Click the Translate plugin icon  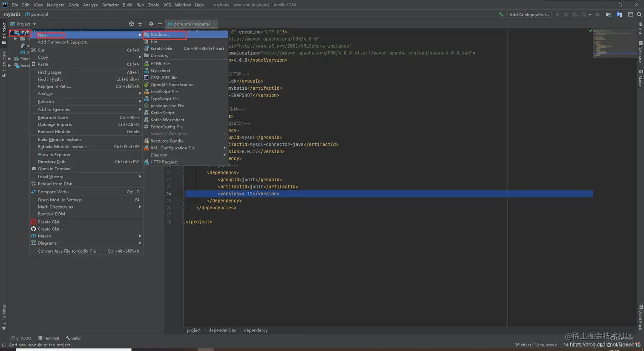tap(619, 14)
